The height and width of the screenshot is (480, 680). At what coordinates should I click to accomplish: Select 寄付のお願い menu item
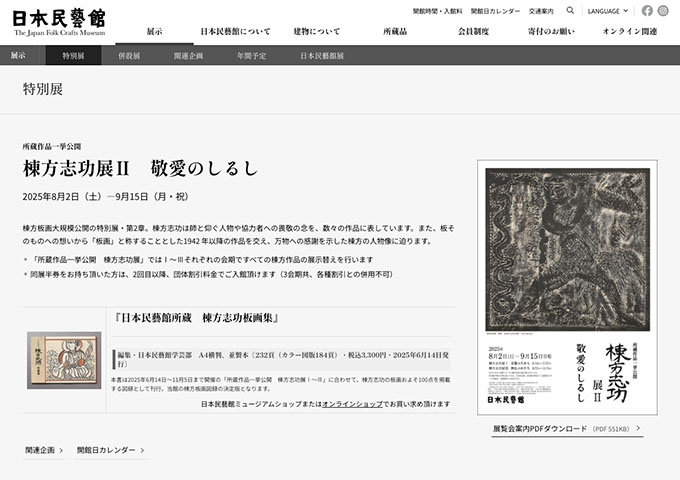tap(551, 31)
